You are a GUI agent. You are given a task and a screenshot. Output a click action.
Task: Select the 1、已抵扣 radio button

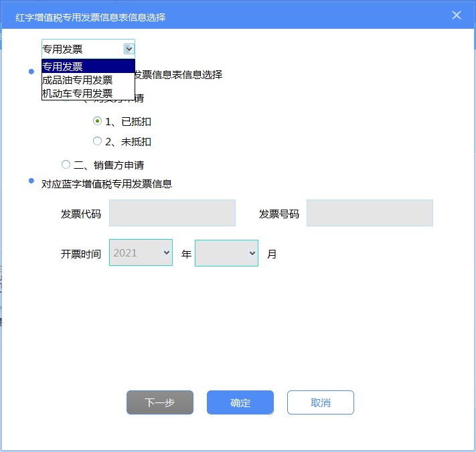[98, 121]
